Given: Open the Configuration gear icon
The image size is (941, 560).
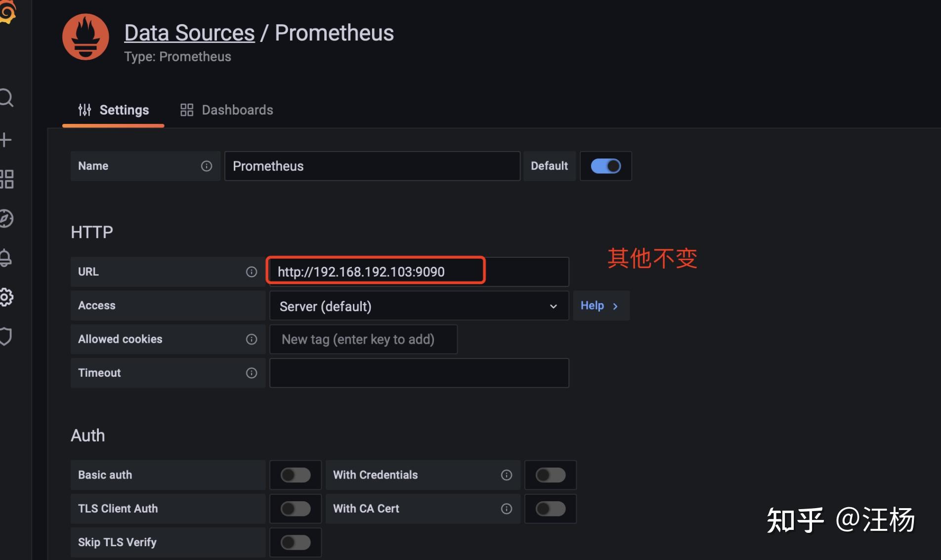Looking at the screenshot, I should (6, 297).
